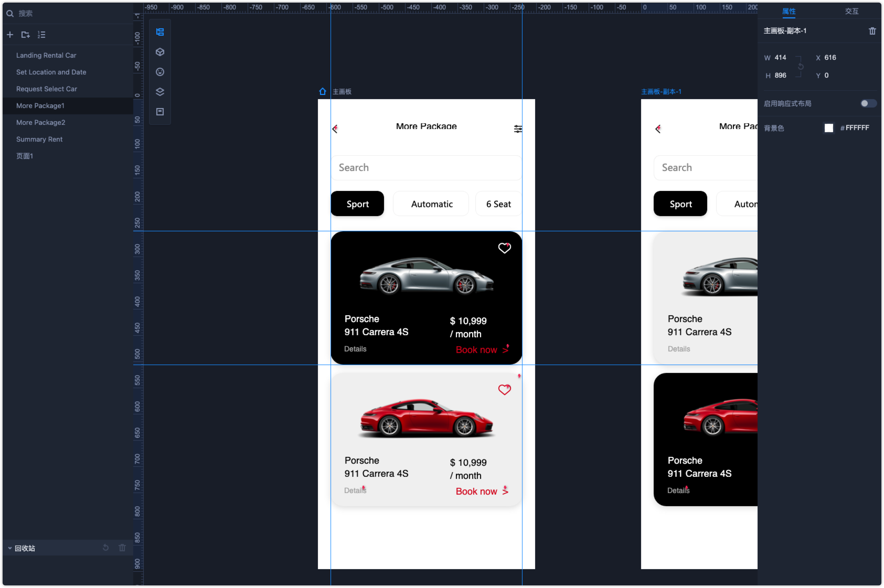Edit the height value 896
Viewport: 884px width, 588px height.
(780, 75)
